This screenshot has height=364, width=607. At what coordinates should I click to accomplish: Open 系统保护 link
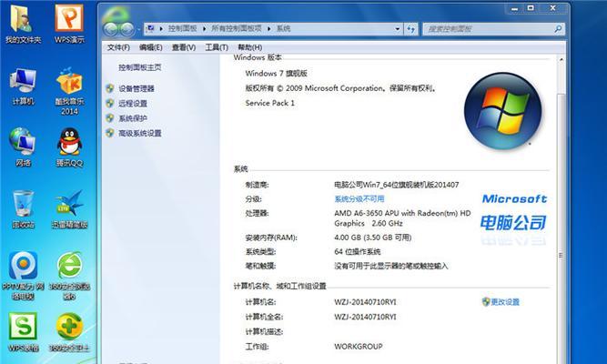(x=133, y=118)
